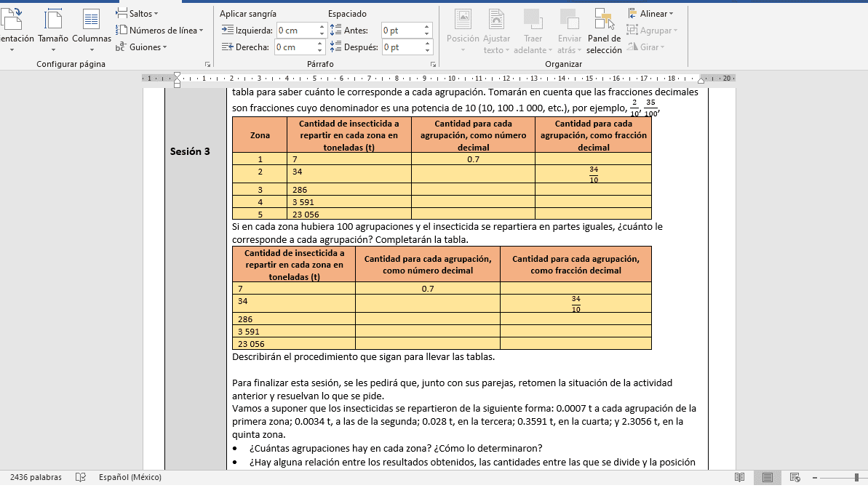Open the Números de línea dropdown

point(159,31)
